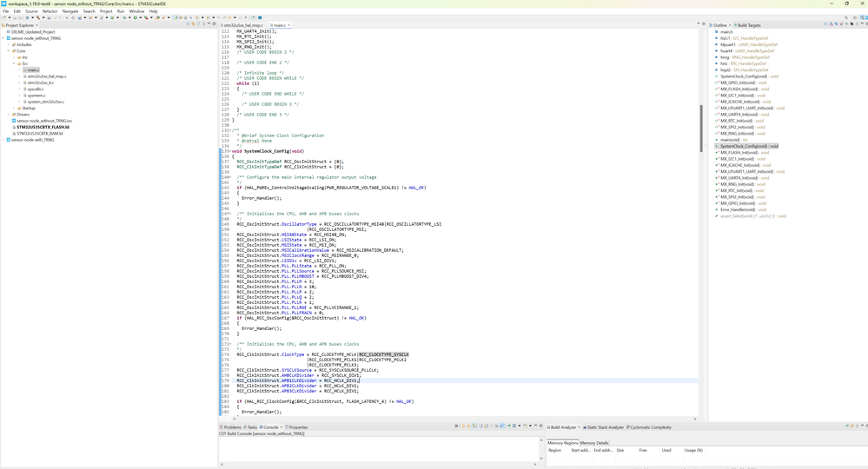Open the Refactor menu
Viewport: 868px width, 469px height.
(50, 11)
